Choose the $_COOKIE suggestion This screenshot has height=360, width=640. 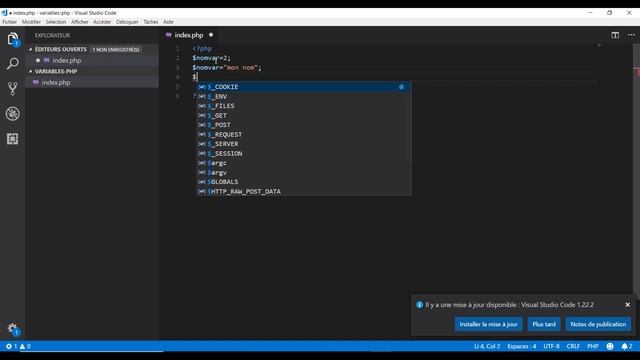point(304,87)
